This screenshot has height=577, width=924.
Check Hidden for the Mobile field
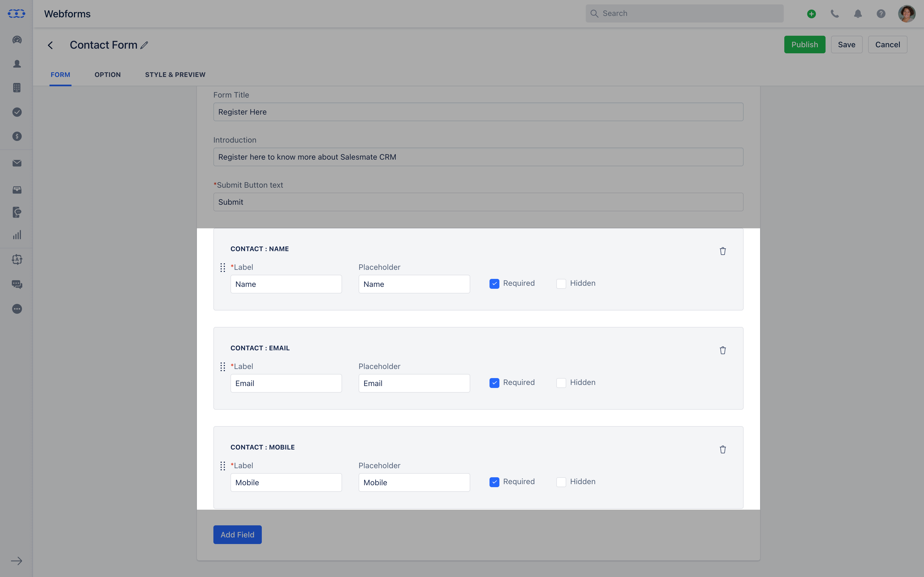click(561, 482)
